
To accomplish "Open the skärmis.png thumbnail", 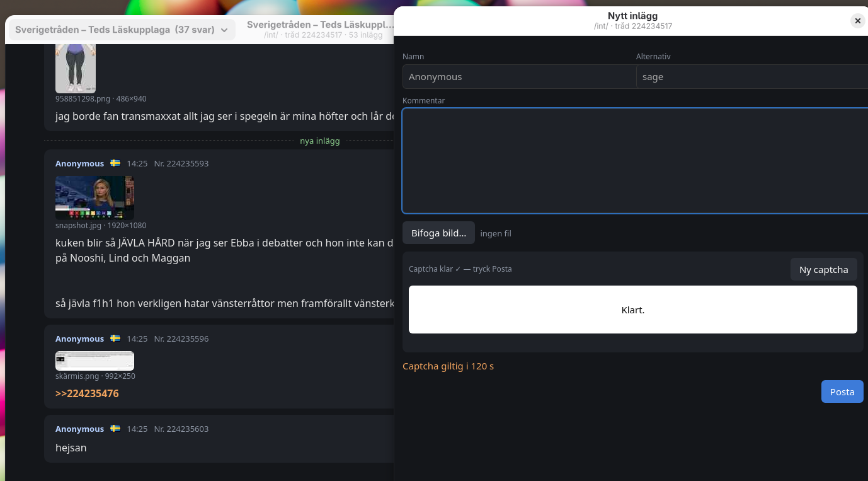I will 94,361.
